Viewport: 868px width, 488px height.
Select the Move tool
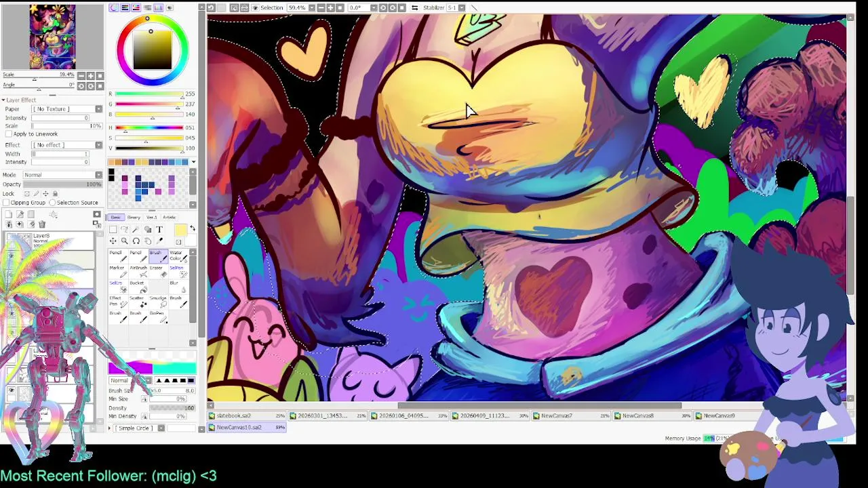(x=113, y=241)
